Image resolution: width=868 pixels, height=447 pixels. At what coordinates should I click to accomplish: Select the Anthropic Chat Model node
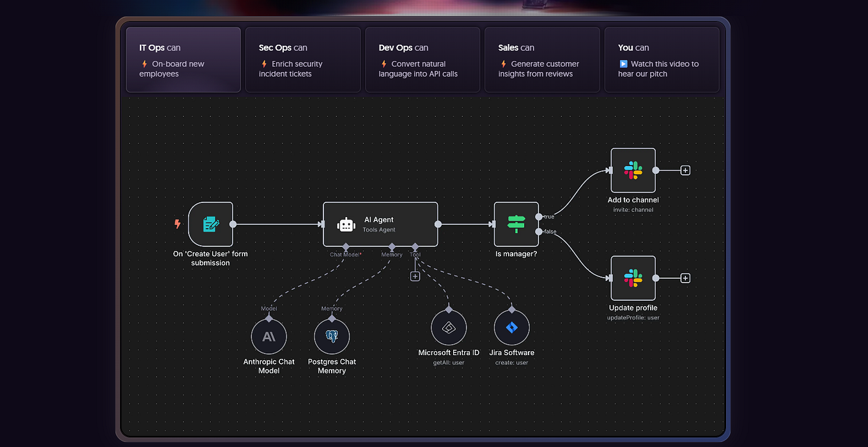269,337
